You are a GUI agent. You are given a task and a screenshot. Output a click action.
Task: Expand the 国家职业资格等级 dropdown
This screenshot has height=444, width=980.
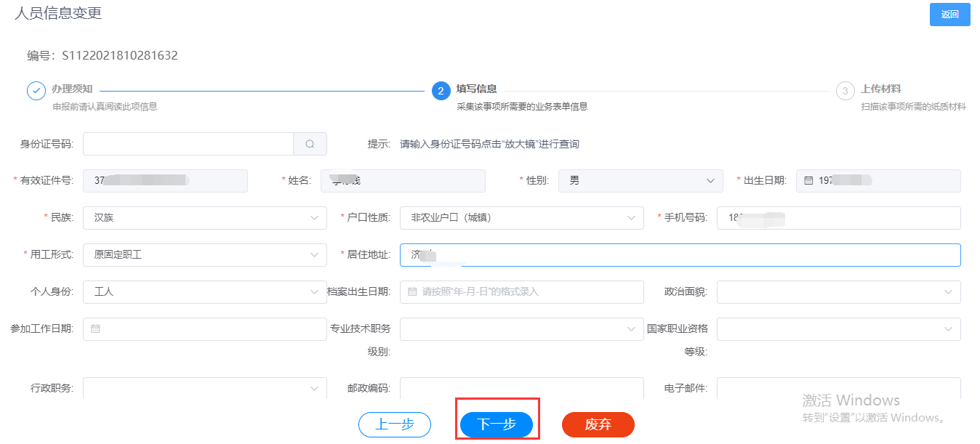click(x=838, y=328)
